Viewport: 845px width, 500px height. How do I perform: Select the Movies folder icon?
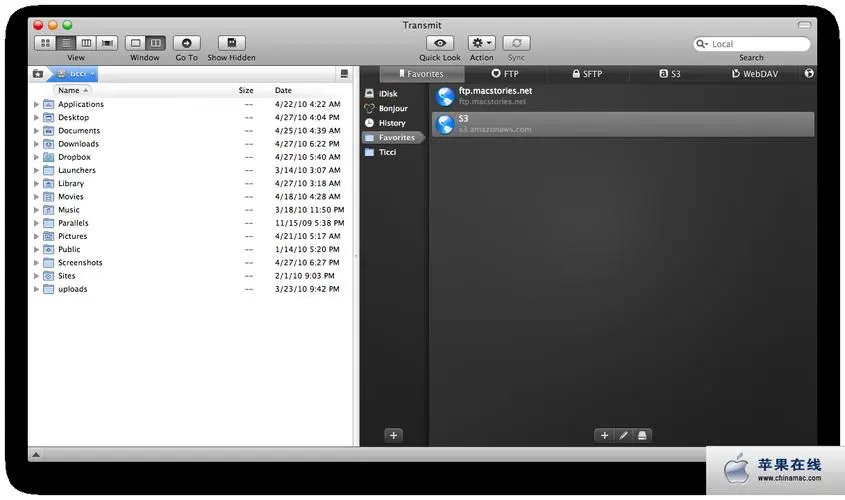point(49,197)
